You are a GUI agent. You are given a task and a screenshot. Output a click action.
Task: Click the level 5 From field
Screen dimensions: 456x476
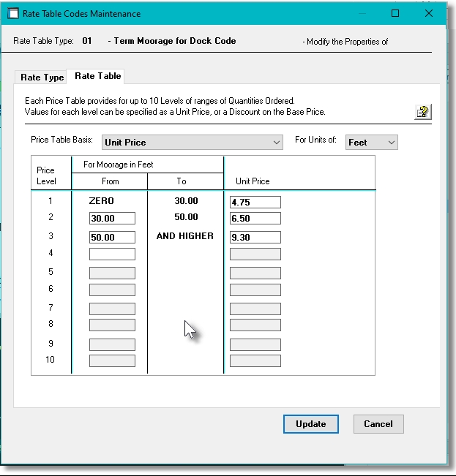(112, 273)
